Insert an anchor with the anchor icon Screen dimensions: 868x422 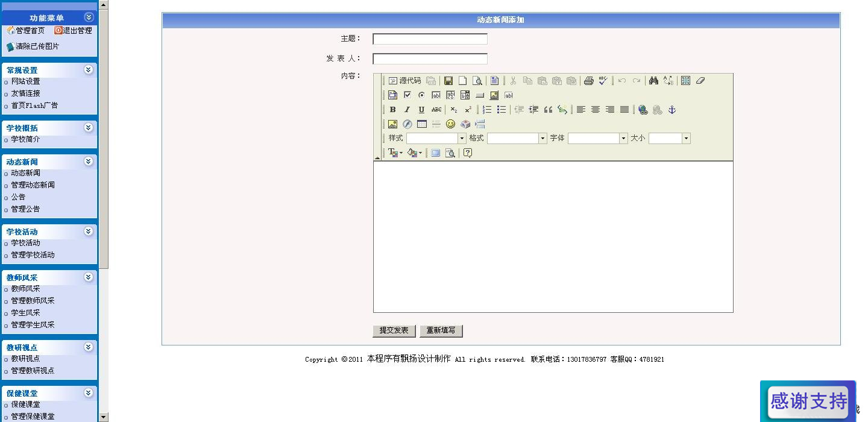point(671,110)
